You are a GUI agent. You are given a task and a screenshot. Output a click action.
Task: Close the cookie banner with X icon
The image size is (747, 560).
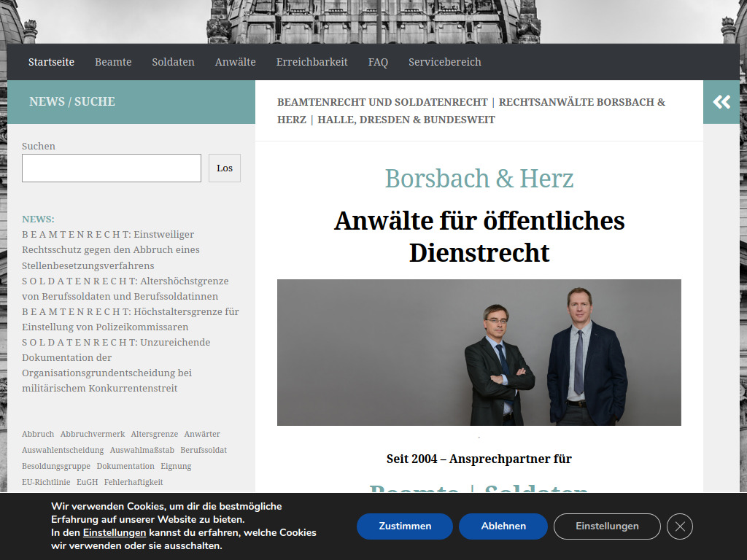tap(680, 526)
